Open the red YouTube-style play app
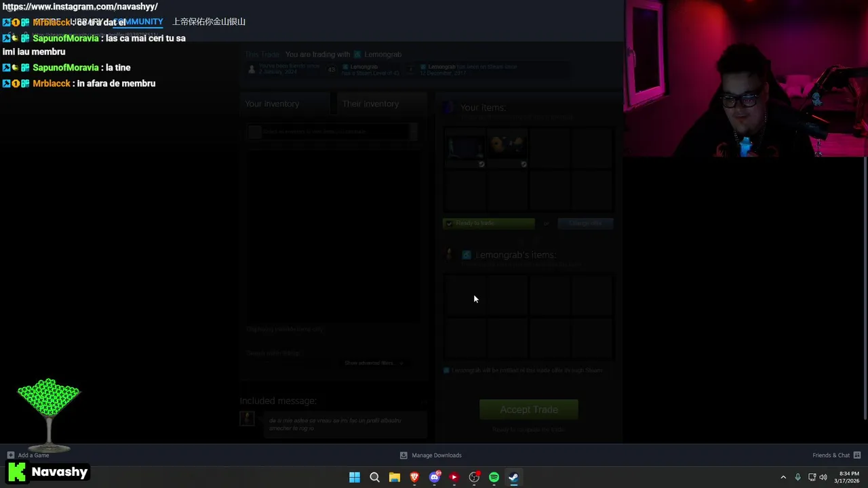Viewport: 868px width, 488px height. pyautogui.click(x=454, y=477)
